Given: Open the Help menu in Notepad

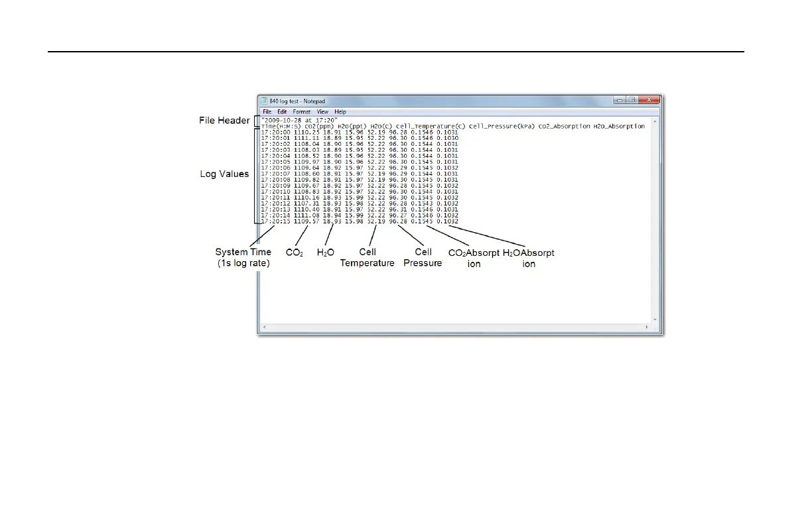Looking at the screenshot, I should tap(340, 112).
